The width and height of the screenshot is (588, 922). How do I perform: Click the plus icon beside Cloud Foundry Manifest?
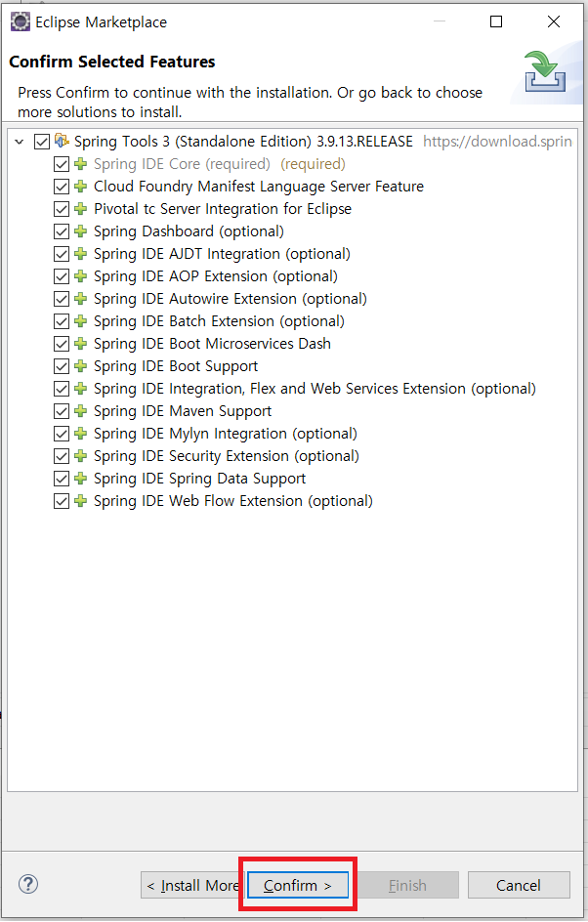[x=80, y=187]
